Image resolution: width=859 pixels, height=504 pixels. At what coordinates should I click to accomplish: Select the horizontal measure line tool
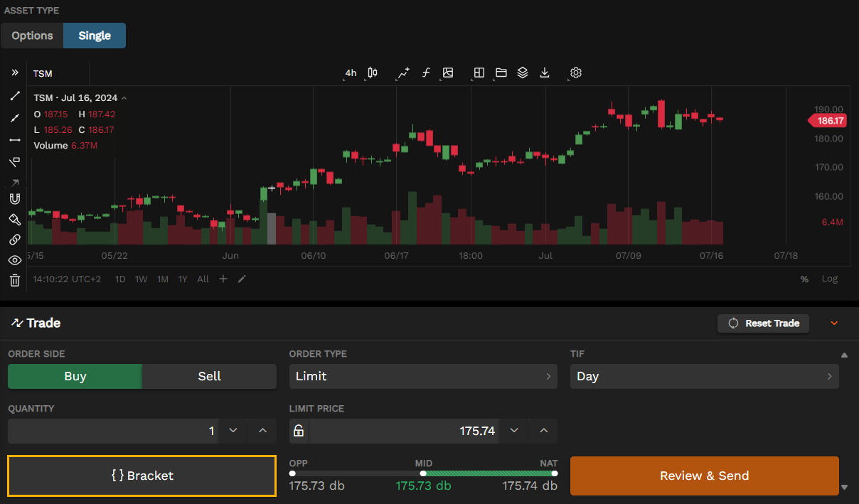[14, 140]
